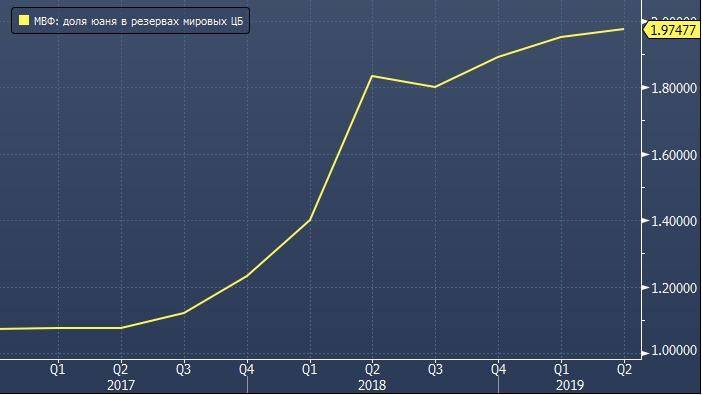Select the legend label about yuan reserves share
The height and width of the screenshot is (395, 702).
point(138,21)
